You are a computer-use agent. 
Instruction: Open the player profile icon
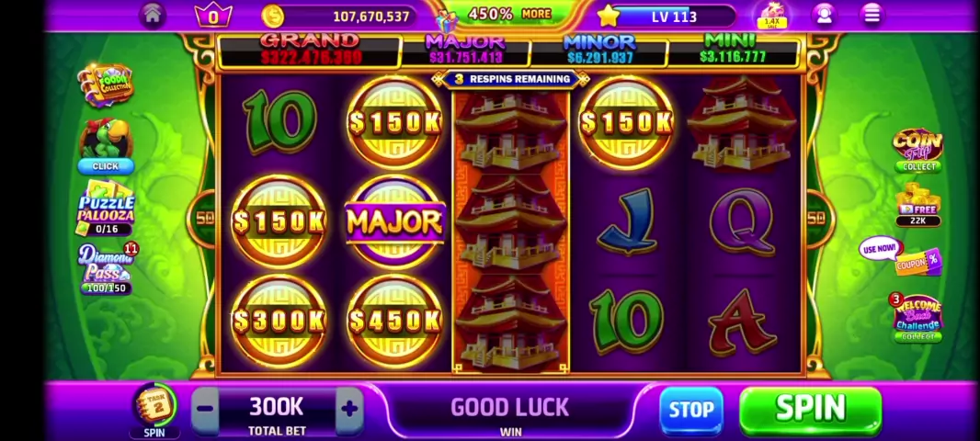(x=825, y=15)
